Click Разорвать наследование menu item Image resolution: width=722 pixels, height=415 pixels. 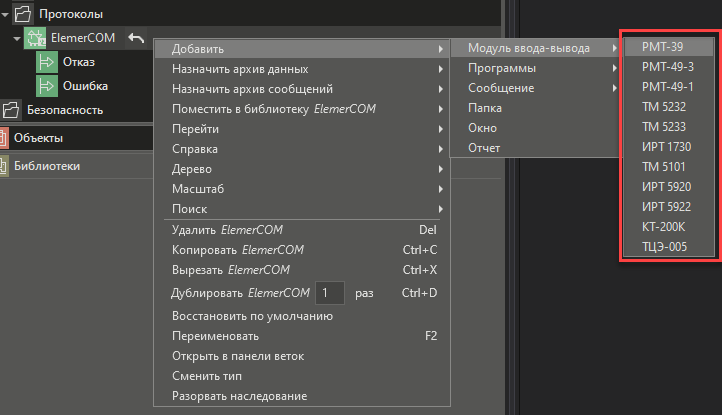coord(239,396)
